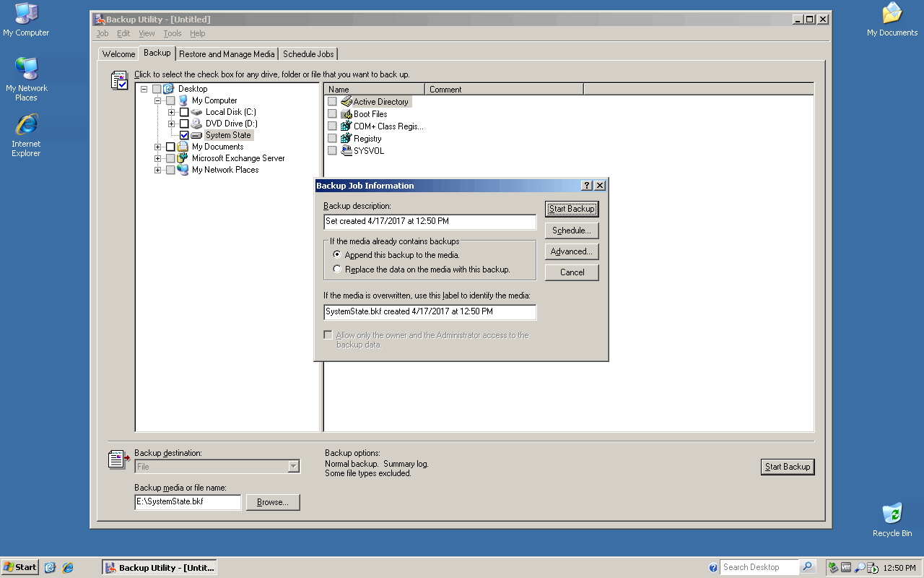Switch to the Welcome tab

pyautogui.click(x=118, y=54)
